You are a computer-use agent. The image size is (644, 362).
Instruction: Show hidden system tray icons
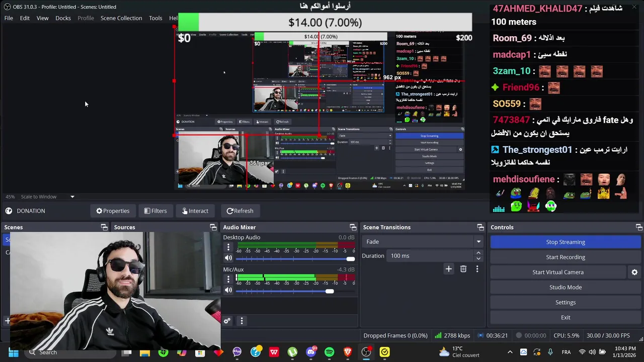510,352
